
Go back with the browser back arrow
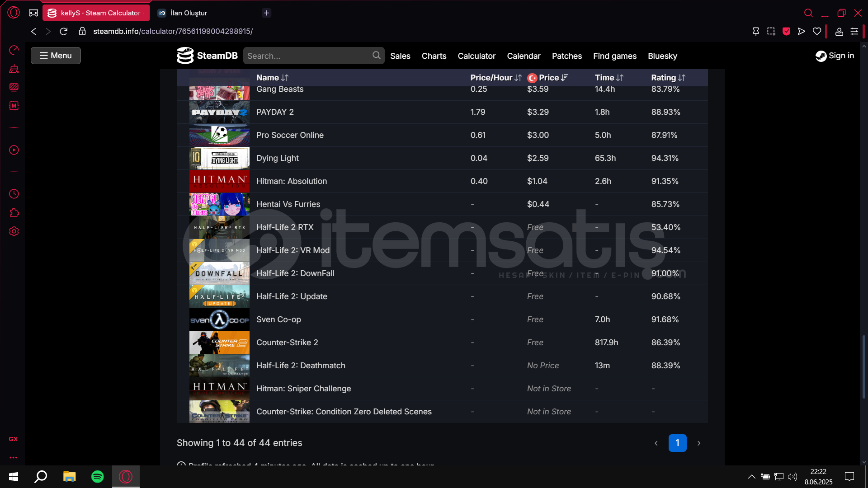(x=33, y=31)
